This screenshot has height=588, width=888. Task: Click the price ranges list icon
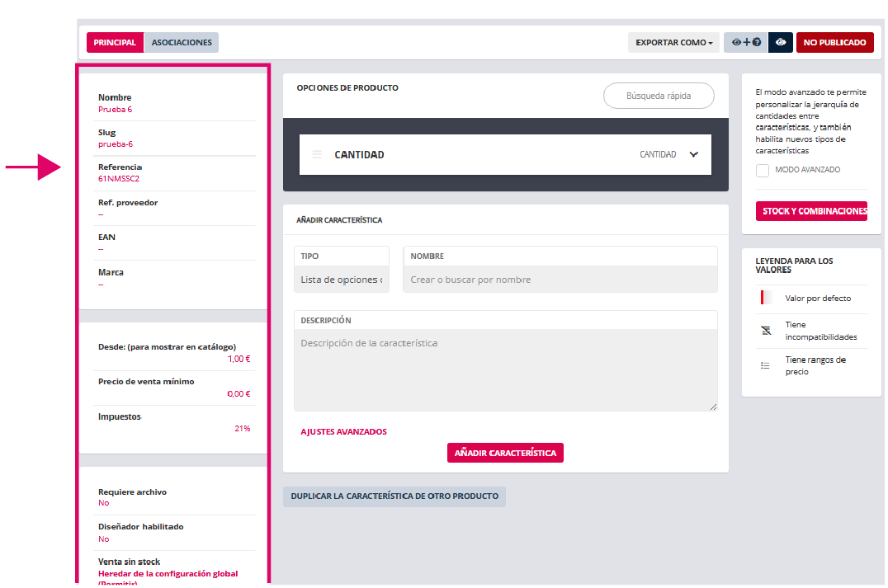point(765,365)
